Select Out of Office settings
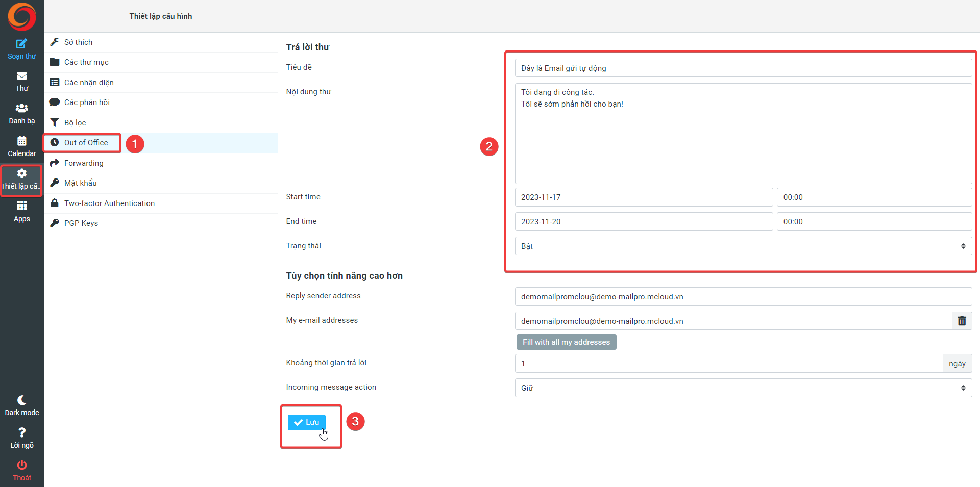980x487 pixels. coord(161,143)
